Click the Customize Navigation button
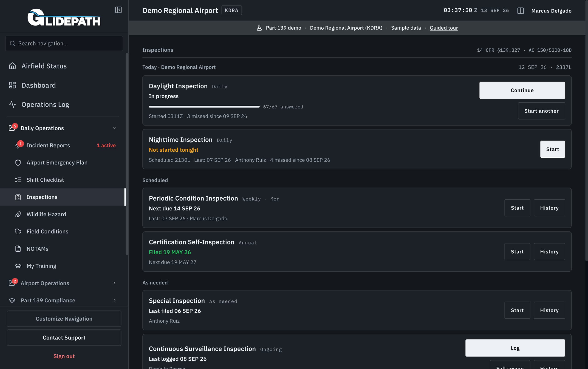Viewport: 588px width, 369px height. [64, 319]
